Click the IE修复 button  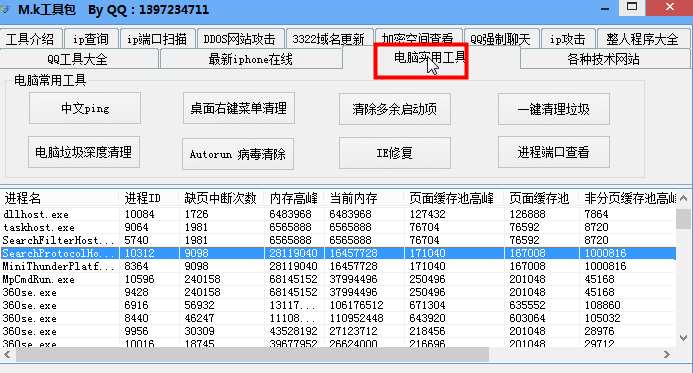point(395,153)
